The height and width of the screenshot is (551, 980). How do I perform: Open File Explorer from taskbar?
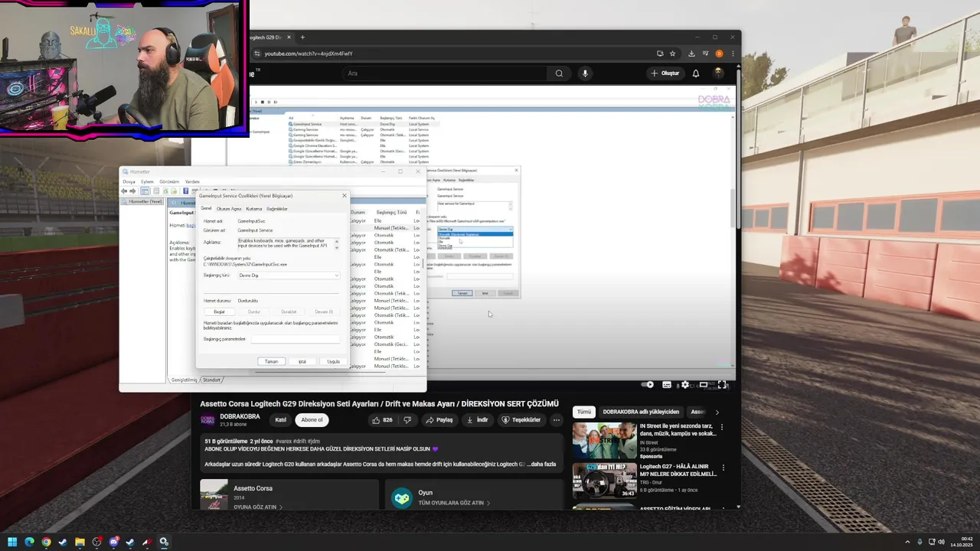pos(80,542)
